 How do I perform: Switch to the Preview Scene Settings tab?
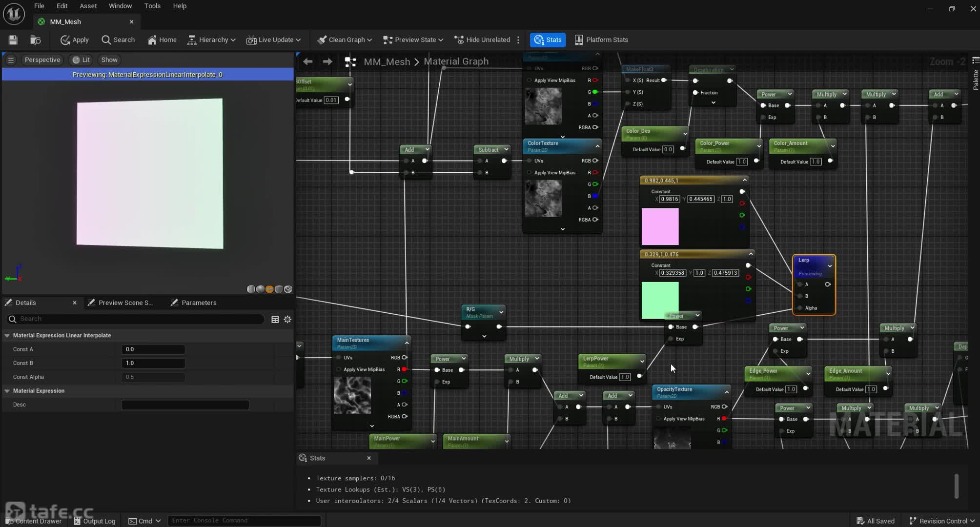pos(121,303)
